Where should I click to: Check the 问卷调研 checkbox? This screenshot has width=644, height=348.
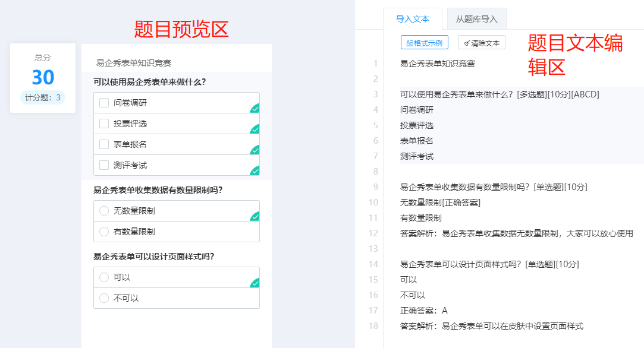pyautogui.click(x=104, y=103)
